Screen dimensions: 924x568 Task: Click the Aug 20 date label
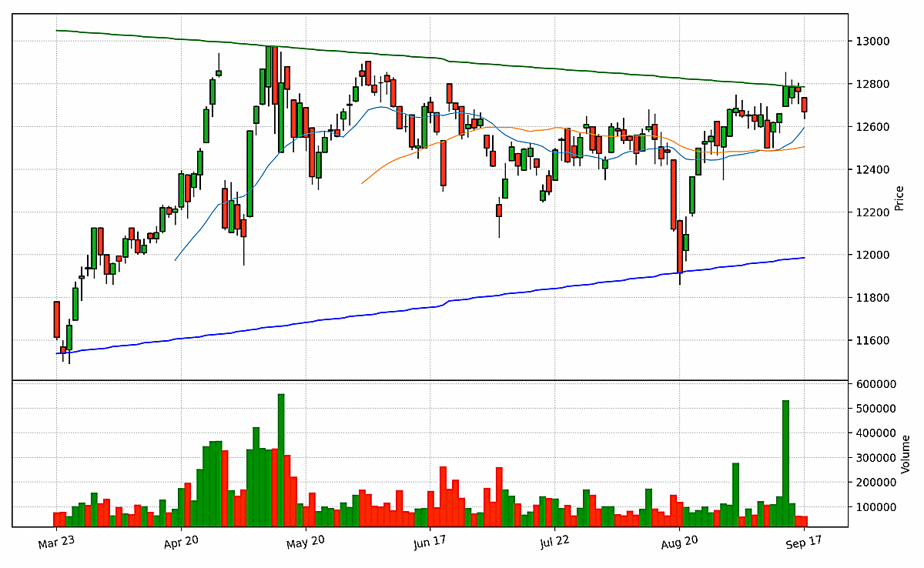click(x=680, y=542)
